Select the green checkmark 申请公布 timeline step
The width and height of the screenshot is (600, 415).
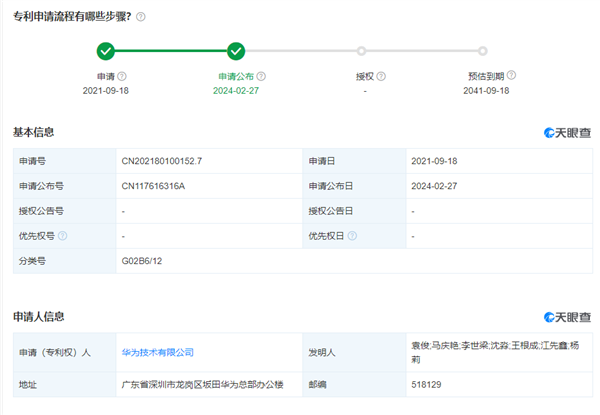[236, 51]
